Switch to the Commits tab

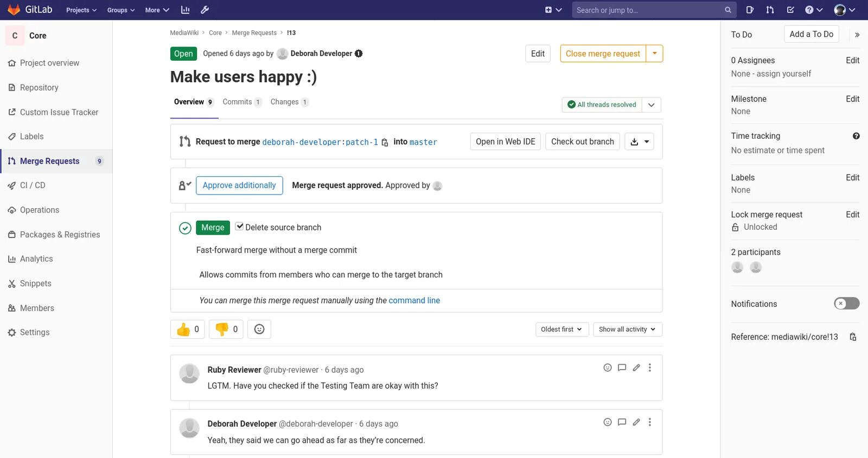pyautogui.click(x=238, y=102)
